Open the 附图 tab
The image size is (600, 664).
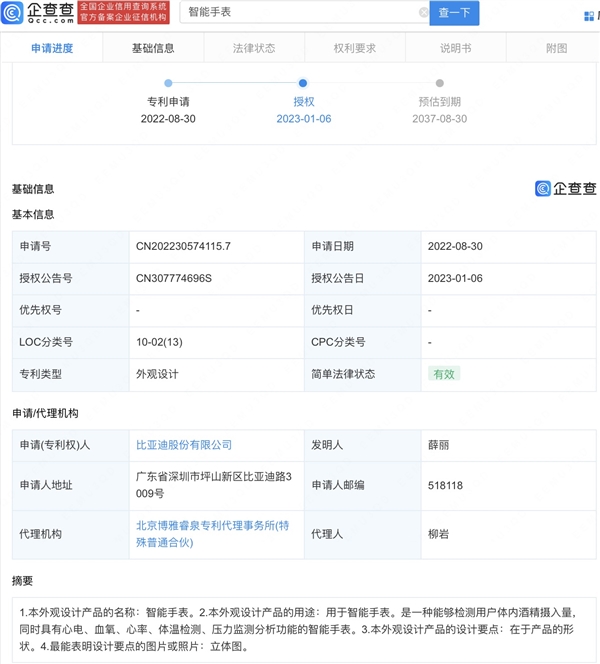click(x=556, y=48)
